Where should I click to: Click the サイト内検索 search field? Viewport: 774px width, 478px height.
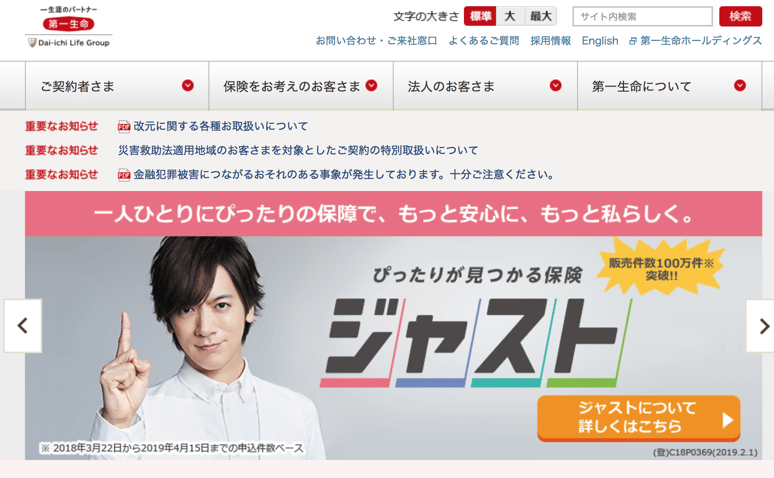[642, 16]
